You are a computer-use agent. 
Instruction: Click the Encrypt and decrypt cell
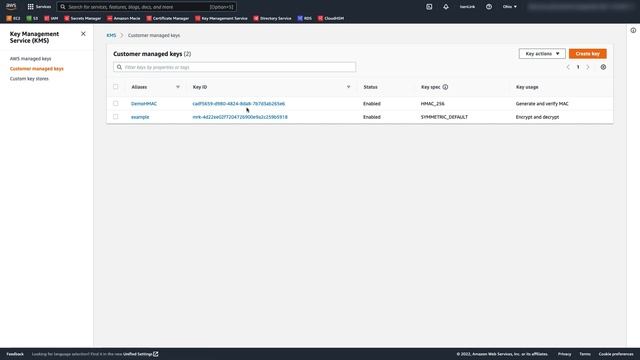538,117
